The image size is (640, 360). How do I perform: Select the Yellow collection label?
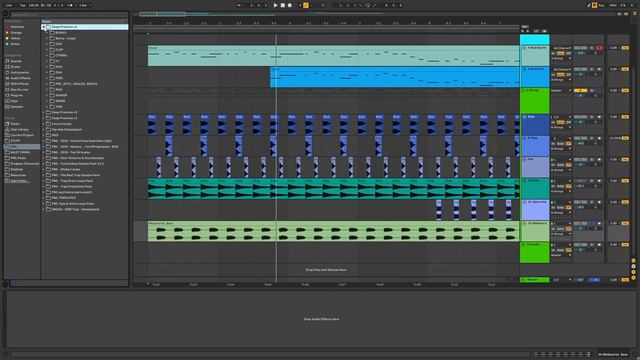[16, 38]
